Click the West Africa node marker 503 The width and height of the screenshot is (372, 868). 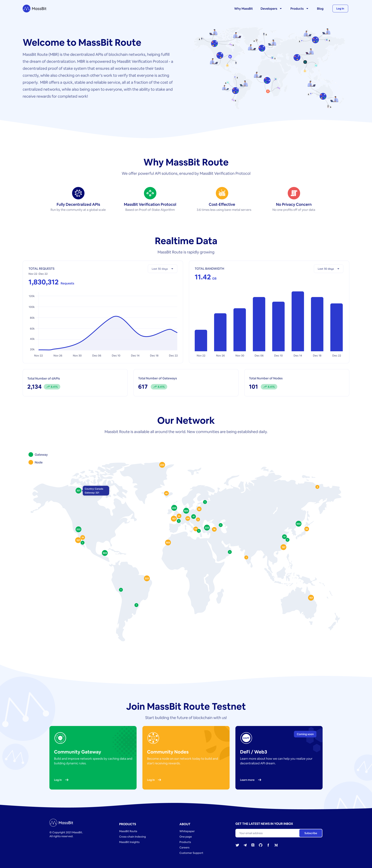tap(168, 542)
